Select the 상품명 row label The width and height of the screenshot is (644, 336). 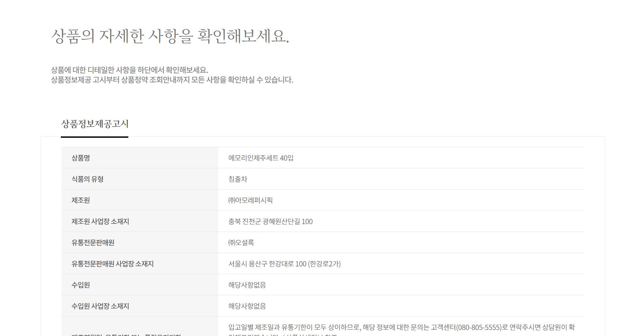click(81, 158)
